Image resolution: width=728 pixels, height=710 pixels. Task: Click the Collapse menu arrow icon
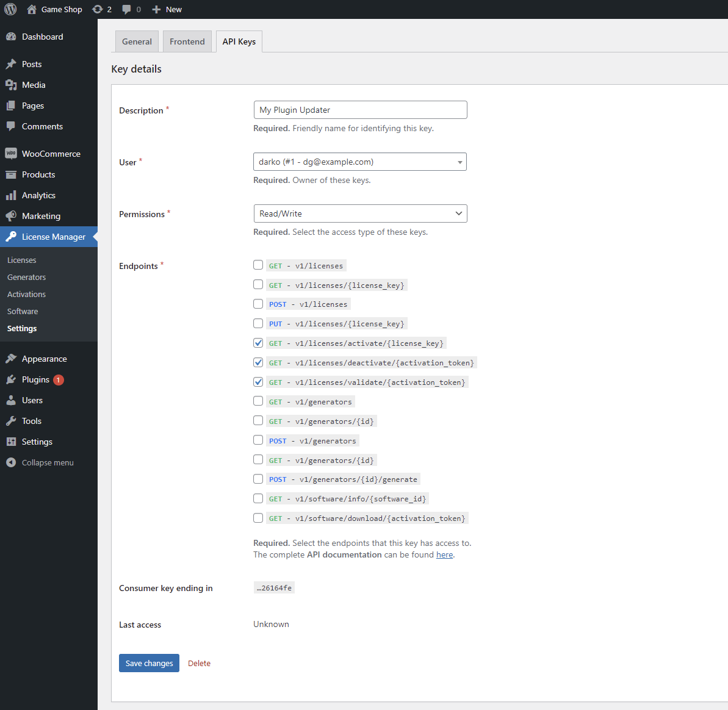11,462
